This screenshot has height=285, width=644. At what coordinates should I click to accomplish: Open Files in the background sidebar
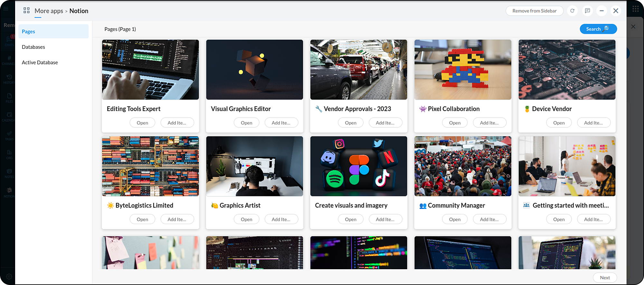(x=9, y=98)
